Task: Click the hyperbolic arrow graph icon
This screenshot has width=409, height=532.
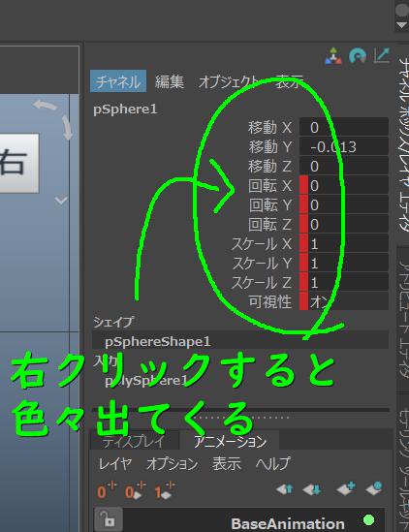Action: [x=382, y=55]
